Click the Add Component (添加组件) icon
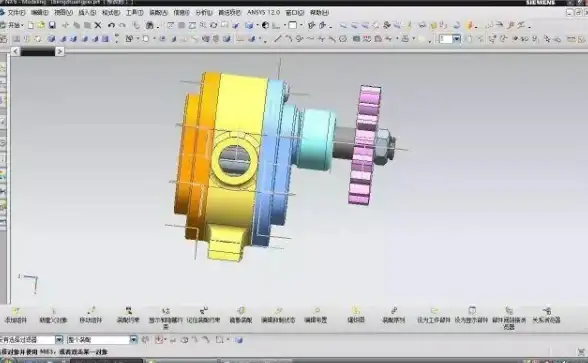The width and height of the screenshot is (588, 363). [16, 315]
